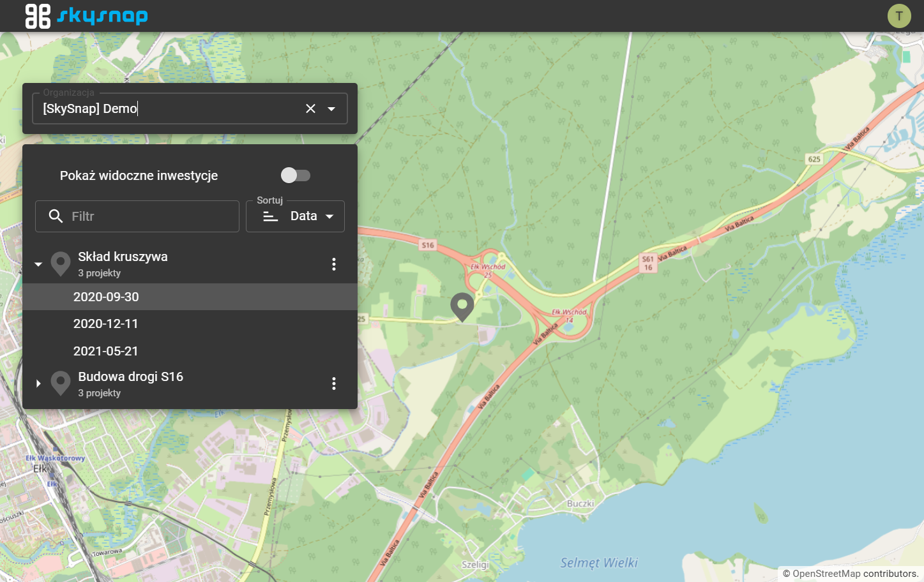Expand the Budowa drogi S16 investment

click(38, 384)
